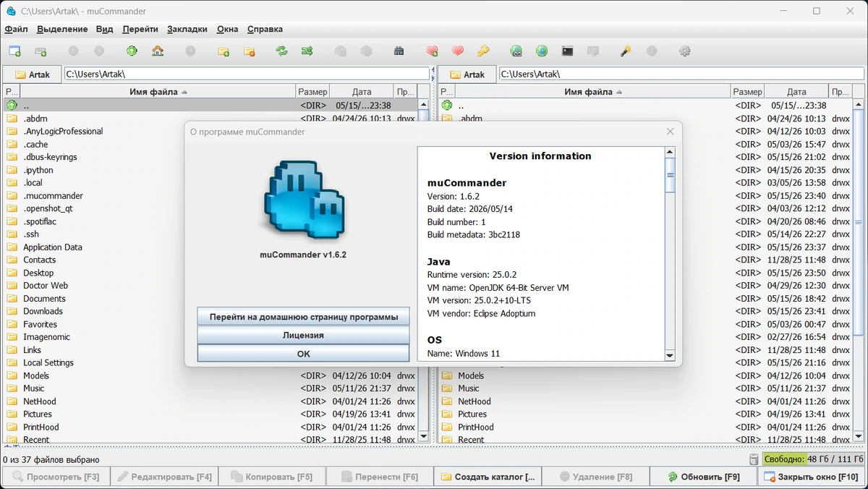Sort left panel by Дата column

coord(362,92)
